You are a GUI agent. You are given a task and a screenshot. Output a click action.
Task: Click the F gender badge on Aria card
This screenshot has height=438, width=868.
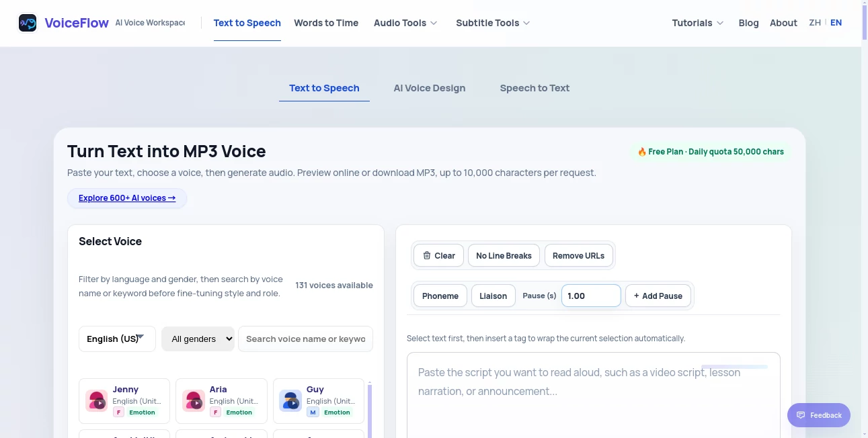click(215, 412)
